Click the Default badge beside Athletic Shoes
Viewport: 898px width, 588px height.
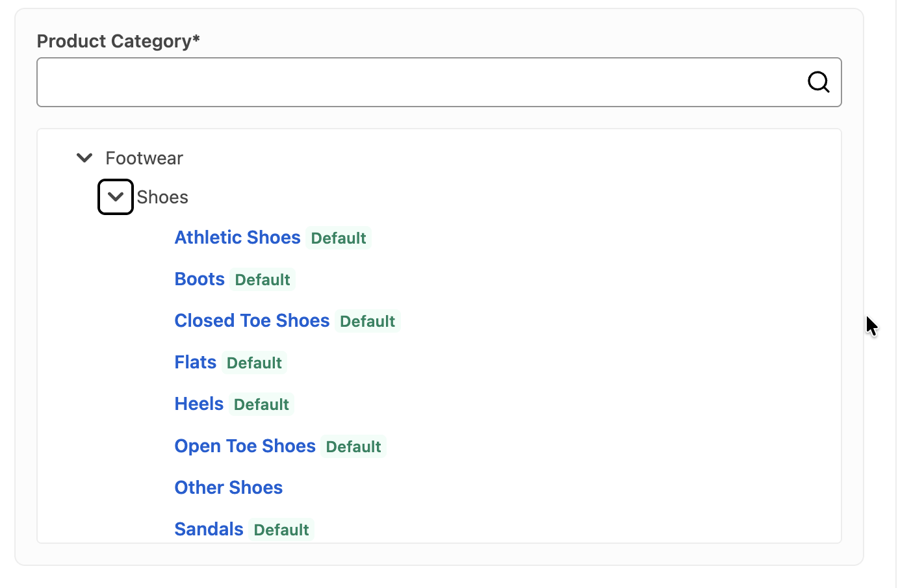pos(339,238)
